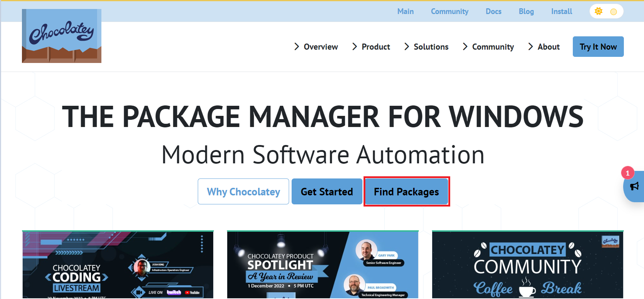644x299 pixels.
Task: Expand the About menu
Action: click(x=544, y=47)
